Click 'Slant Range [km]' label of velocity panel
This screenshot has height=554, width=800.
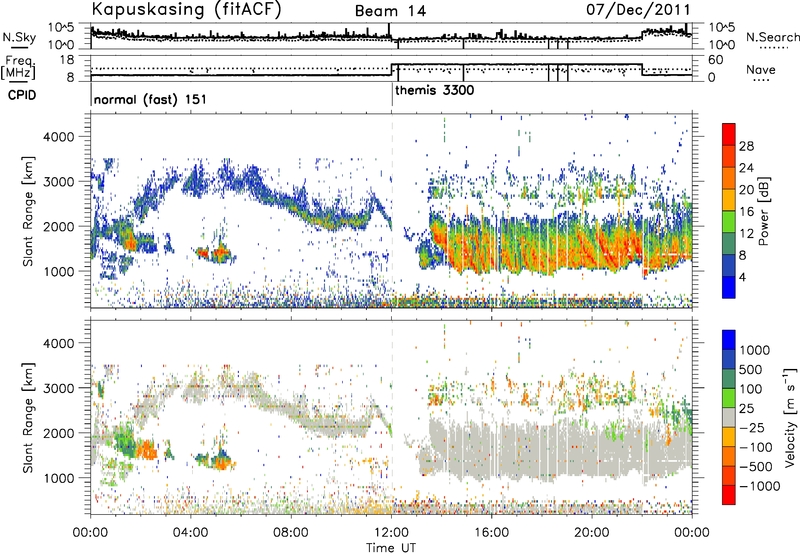click(x=28, y=417)
